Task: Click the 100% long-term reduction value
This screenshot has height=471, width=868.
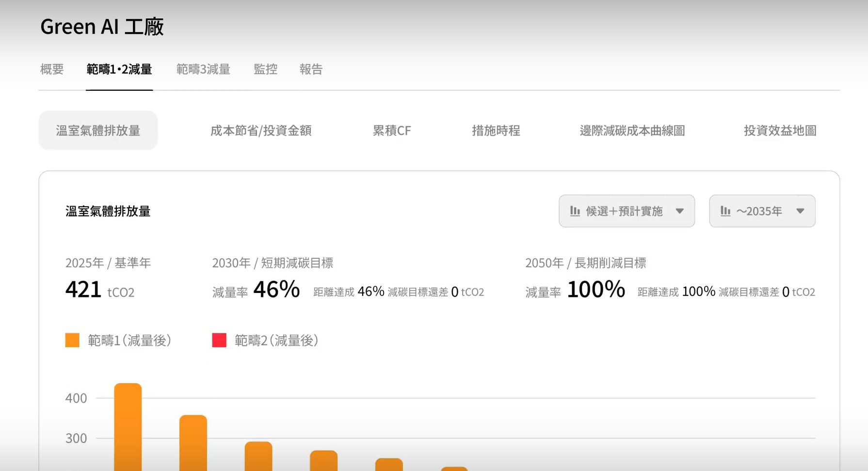Action: pos(596,290)
